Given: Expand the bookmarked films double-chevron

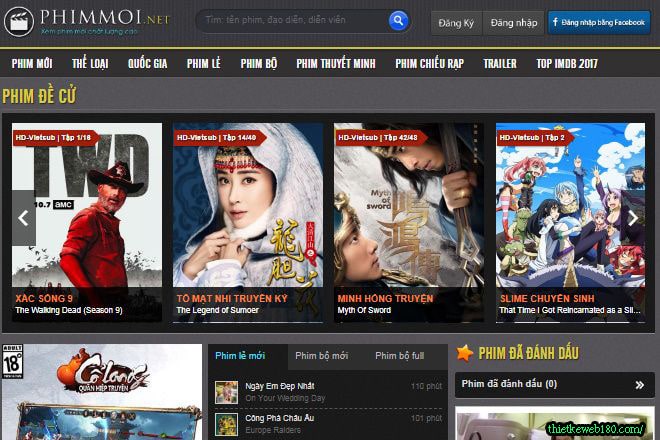Looking at the screenshot, I should point(640,385).
